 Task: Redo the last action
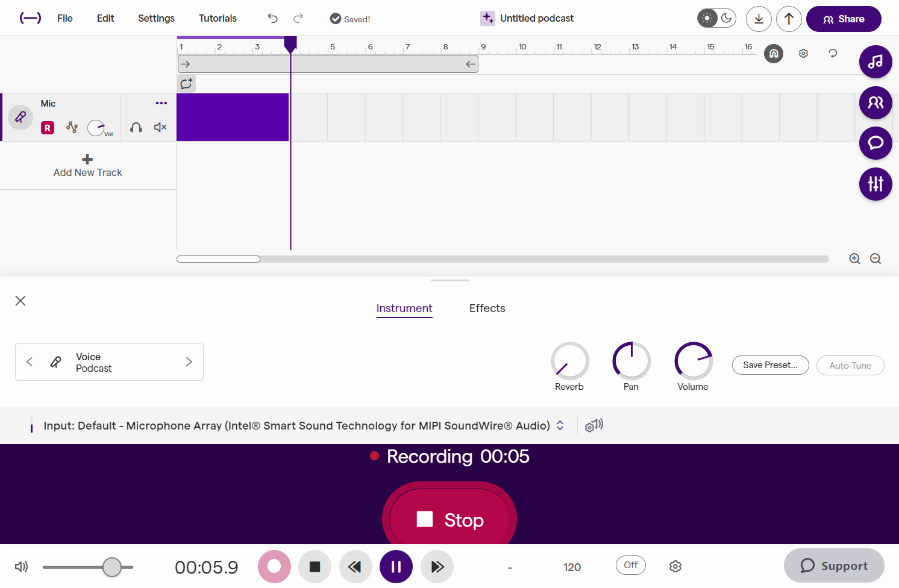[298, 18]
